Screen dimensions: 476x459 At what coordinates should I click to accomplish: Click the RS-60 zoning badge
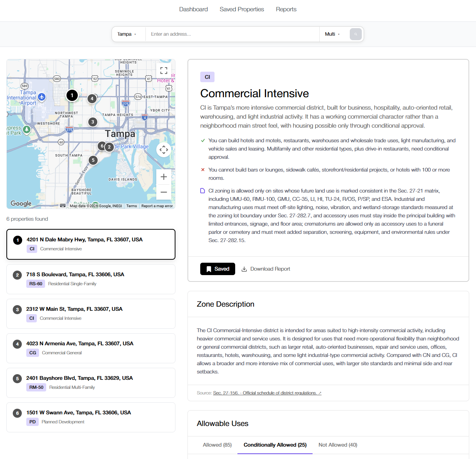click(x=36, y=284)
